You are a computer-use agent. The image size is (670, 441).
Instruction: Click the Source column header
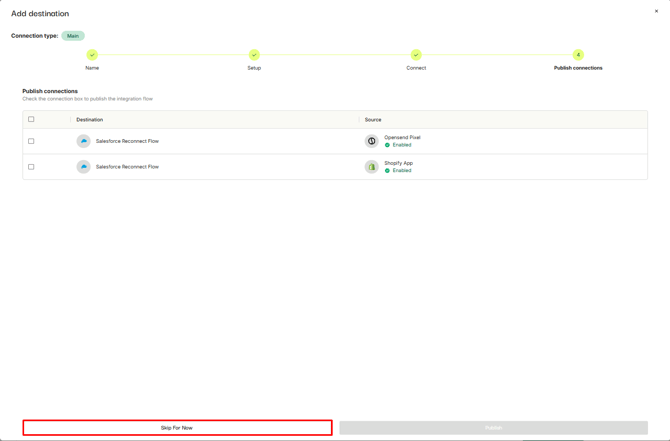tap(373, 119)
